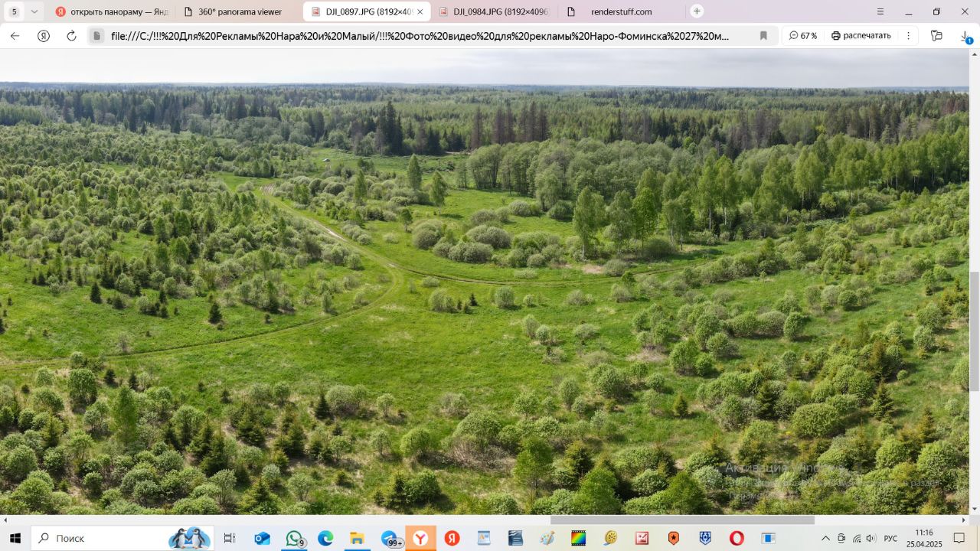Open WhatsApp from the taskbar

(x=294, y=538)
